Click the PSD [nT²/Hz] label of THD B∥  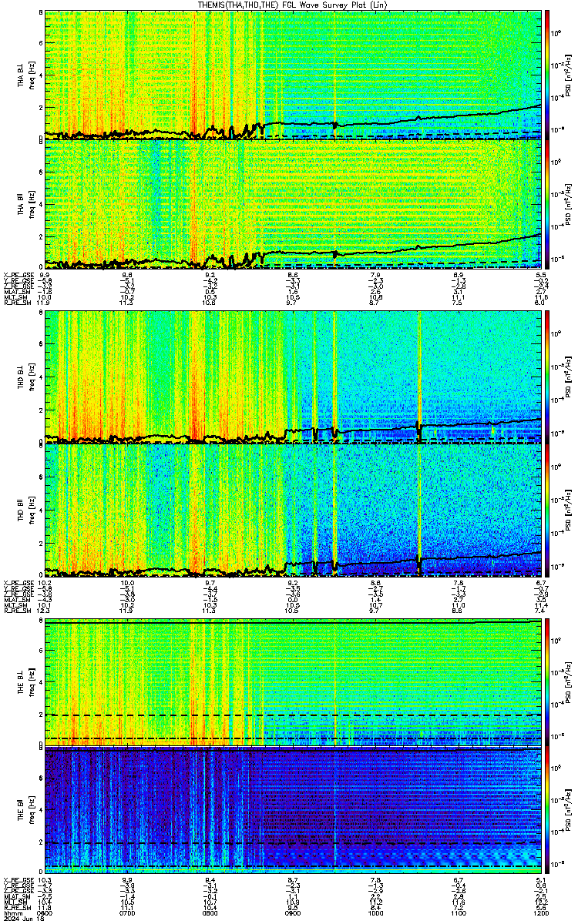click(569, 510)
